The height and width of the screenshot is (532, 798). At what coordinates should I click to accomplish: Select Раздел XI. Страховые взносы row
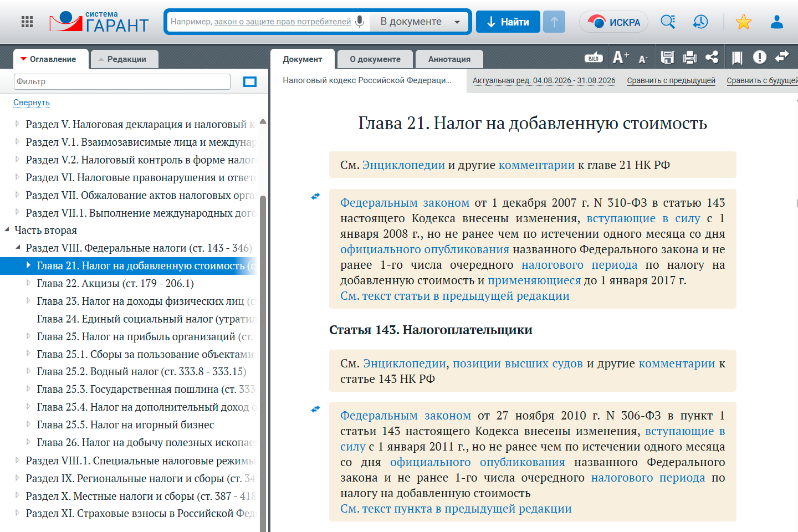pyautogui.click(x=140, y=513)
